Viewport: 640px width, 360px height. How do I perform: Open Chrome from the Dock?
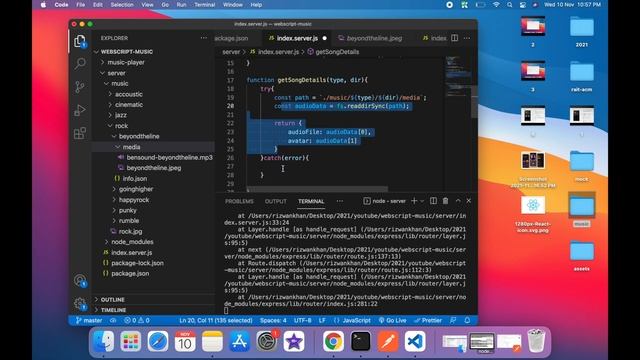coord(333,341)
